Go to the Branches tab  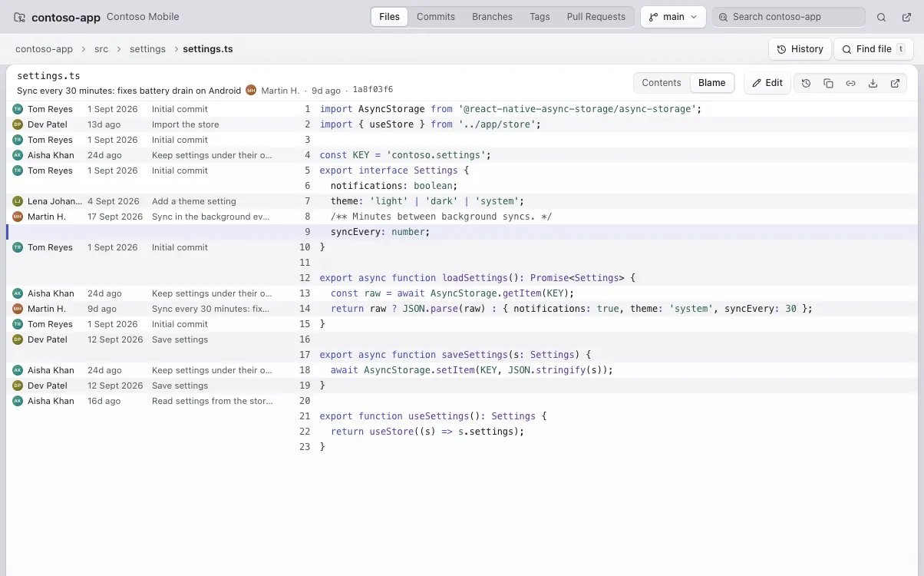[492, 17]
